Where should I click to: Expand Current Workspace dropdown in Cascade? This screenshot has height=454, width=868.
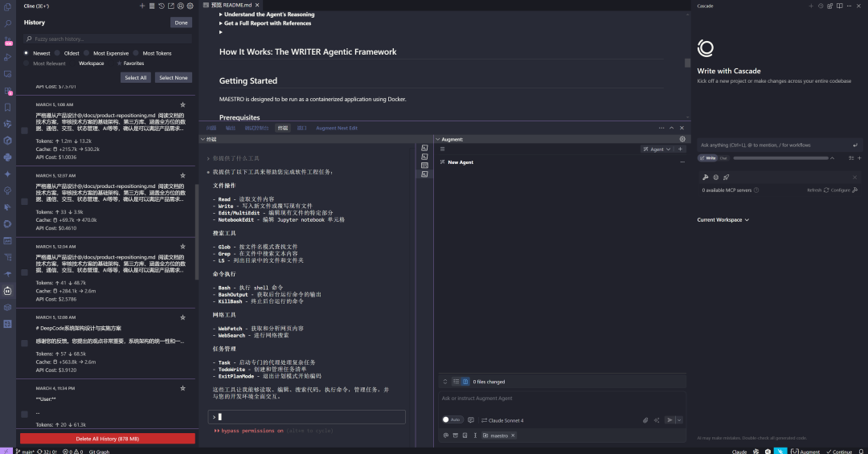[x=723, y=220]
